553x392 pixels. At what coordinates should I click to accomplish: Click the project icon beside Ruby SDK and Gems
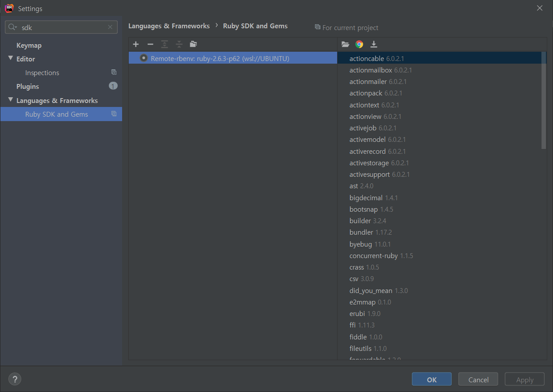pyautogui.click(x=114, y=114)
